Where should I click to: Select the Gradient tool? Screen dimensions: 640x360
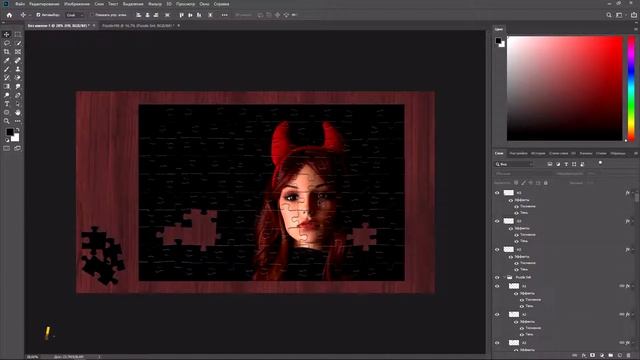click(7, 87)
